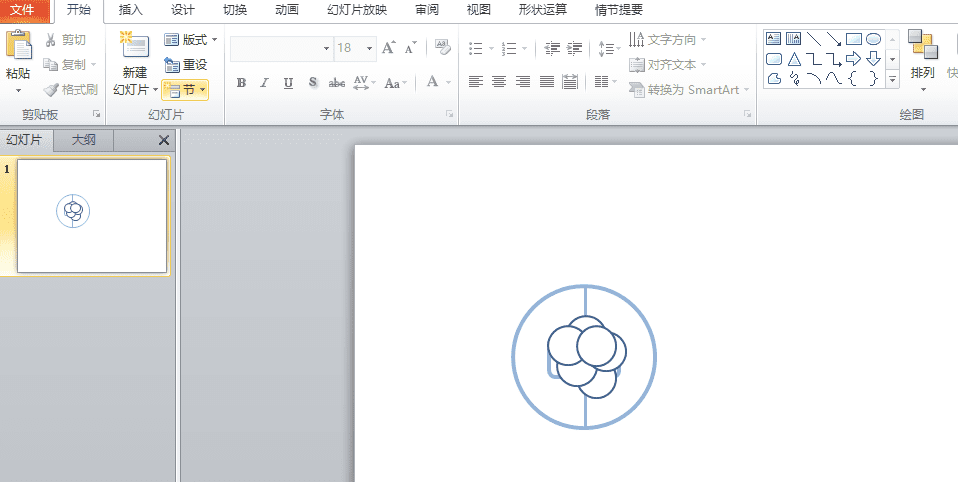Image resolution: width=958 pixels, height=482 pixels.
Task: Click the Cut (剪切) scissors button
Action: [66, 40]
